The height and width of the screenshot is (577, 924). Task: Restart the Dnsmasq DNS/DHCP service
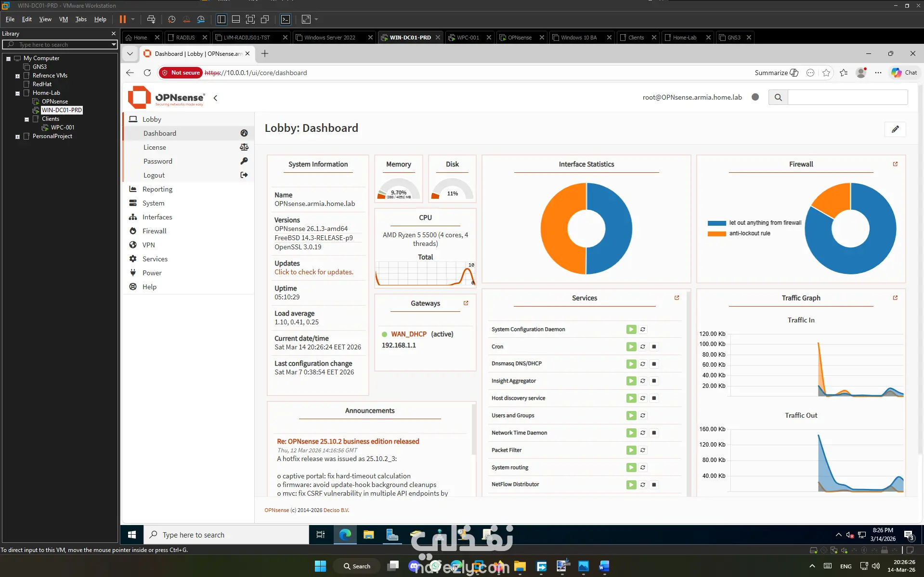point(642,364)
